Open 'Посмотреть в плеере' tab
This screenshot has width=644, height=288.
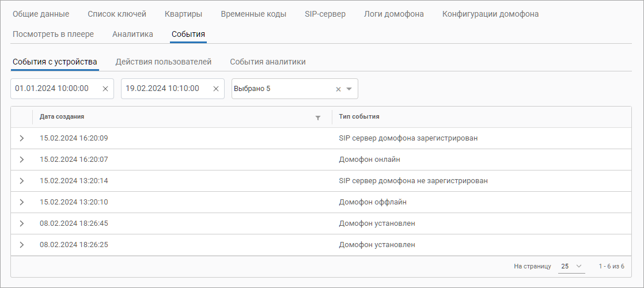tap(53, 34)
